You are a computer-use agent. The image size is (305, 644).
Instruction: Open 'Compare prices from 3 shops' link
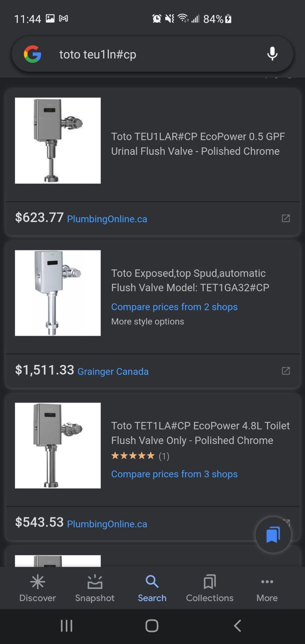(174, 474)
